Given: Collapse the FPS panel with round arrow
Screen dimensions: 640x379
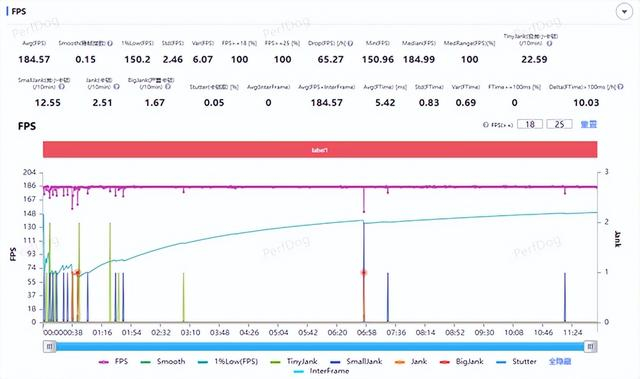Looking at the screenshot, I should tap(624, 12).
